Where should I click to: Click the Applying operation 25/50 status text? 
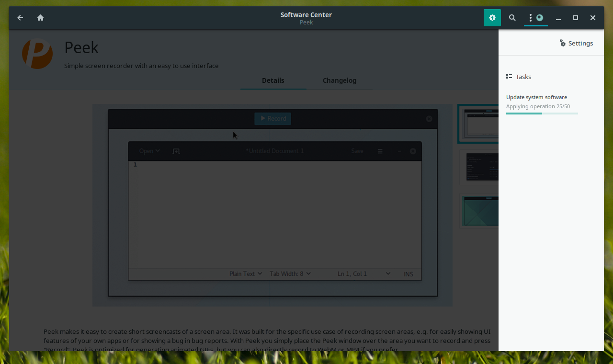[x=538, y=106]
